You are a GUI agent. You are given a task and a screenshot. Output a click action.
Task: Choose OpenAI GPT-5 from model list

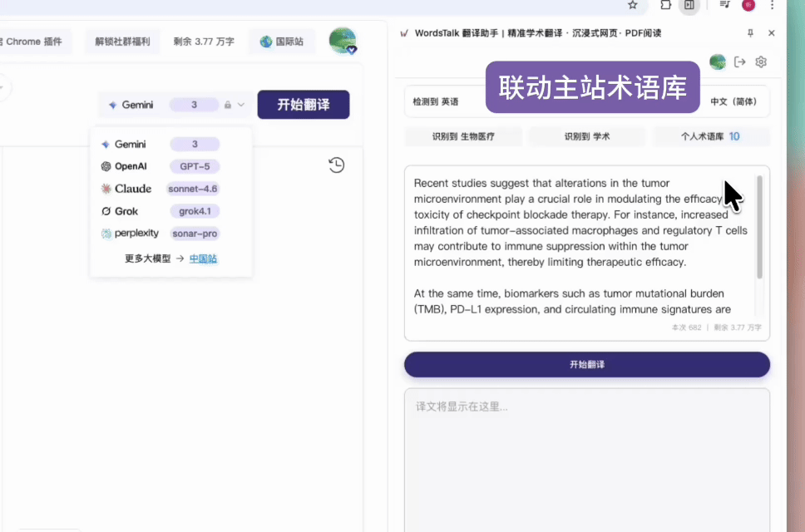point(161,166)
